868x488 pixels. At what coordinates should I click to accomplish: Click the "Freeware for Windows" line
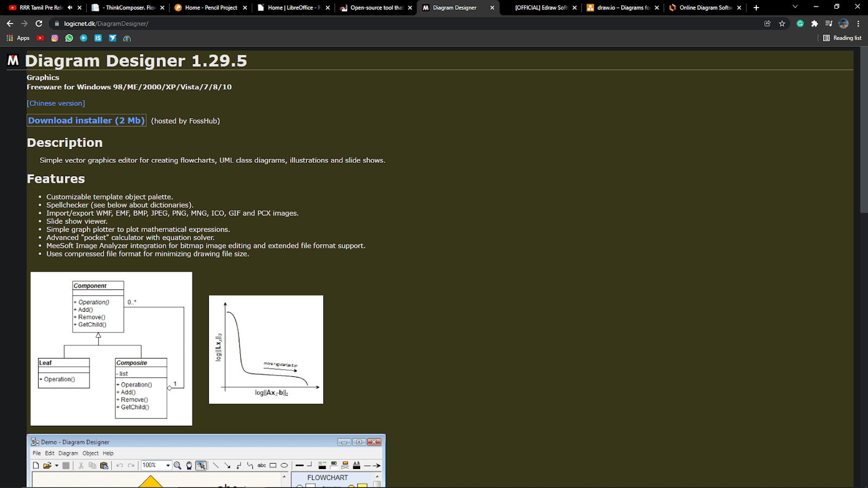pos(129,87)
